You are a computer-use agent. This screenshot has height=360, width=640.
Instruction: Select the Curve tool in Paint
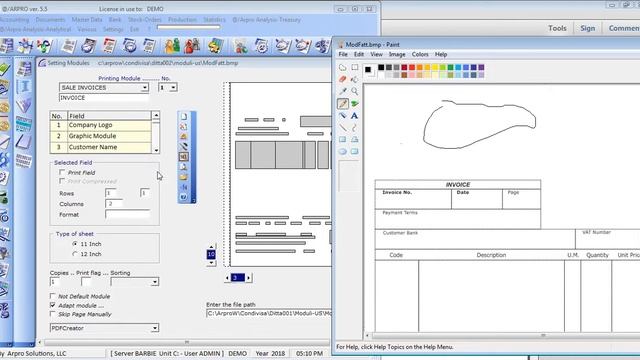tap(355, 128)
